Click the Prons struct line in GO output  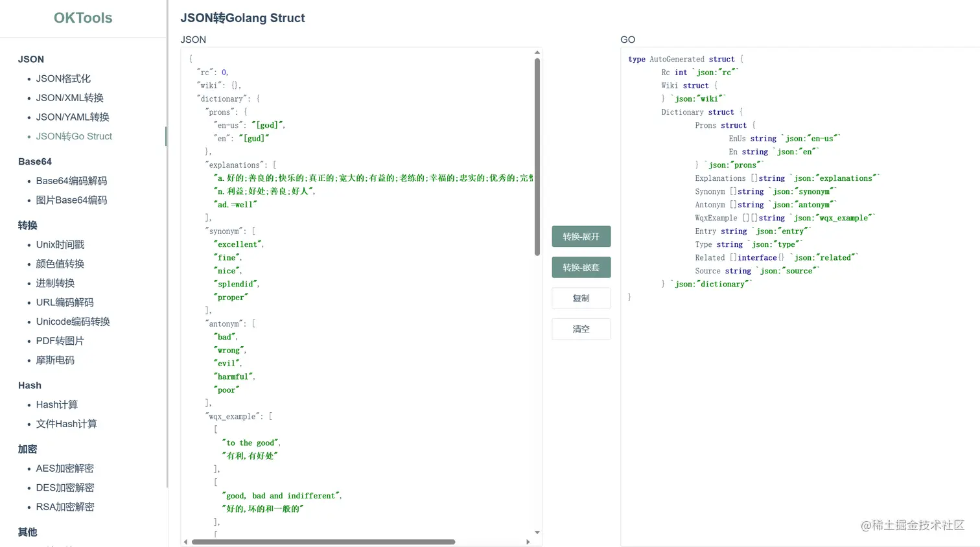pos(725,125)
